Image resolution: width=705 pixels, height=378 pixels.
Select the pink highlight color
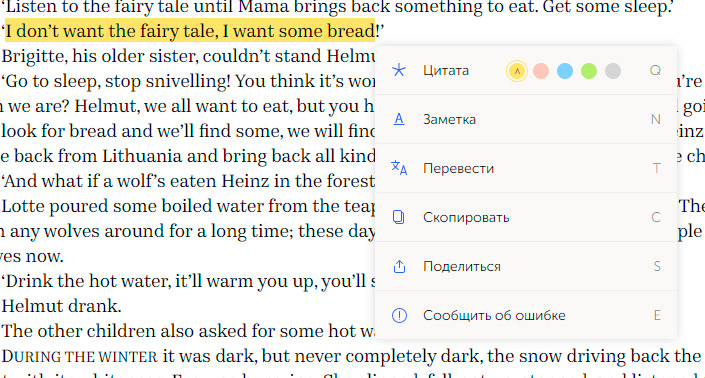pyautogui.click(x=541, y=71)
